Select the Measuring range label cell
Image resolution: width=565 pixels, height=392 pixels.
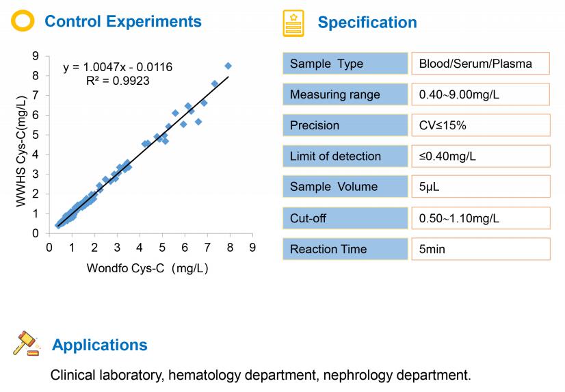pos(345,94)
